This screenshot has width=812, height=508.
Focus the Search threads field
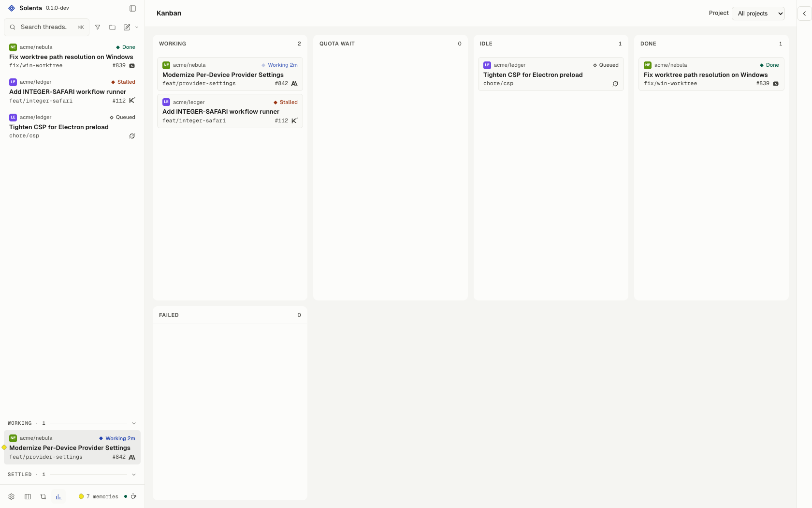pos(47,27)
